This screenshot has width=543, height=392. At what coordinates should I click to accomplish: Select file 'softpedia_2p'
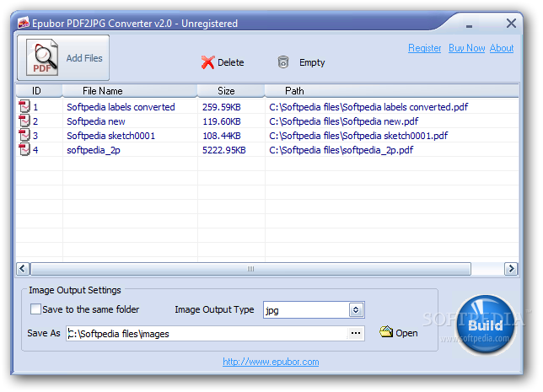94,150
